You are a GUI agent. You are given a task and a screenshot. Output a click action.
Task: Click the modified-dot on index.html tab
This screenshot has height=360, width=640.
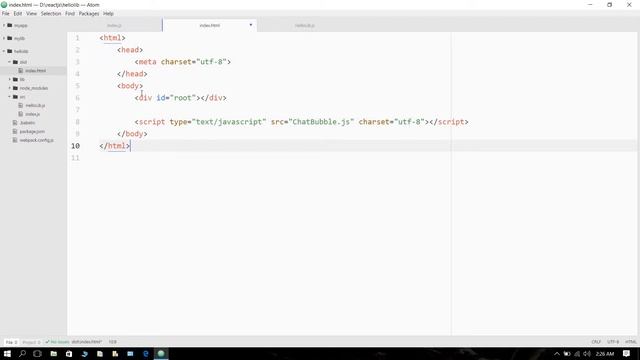(x=251, y=25)
